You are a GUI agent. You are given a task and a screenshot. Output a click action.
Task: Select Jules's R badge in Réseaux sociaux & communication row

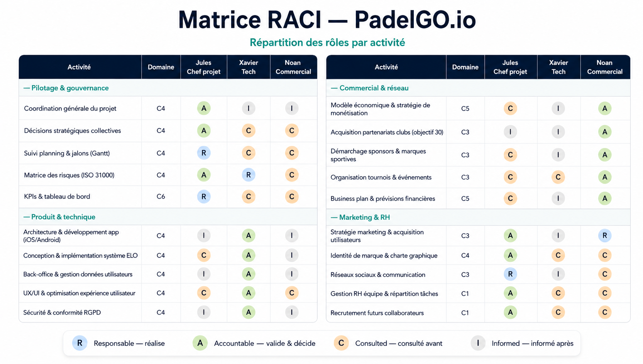(x=510, y=274)
